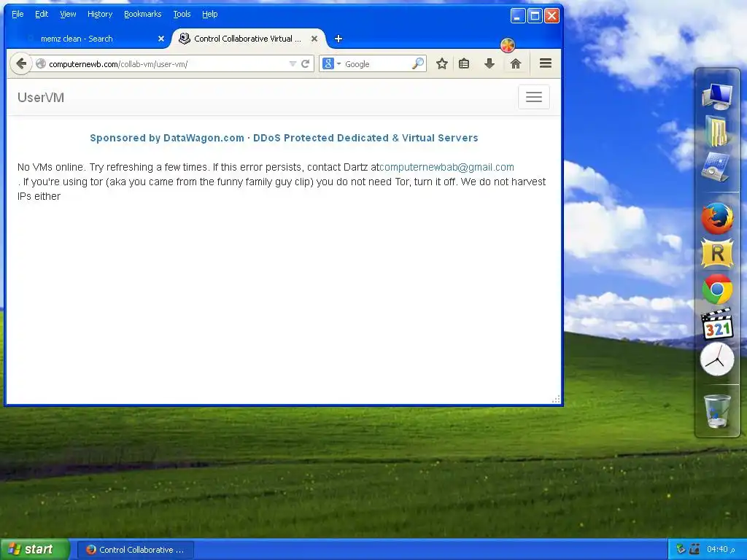Grab the window resize grip corner
This screenshot has width=747, height=560.
(556, 399)
